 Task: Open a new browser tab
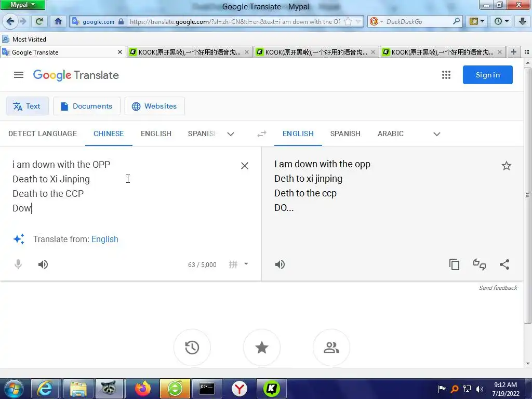point(514,52)
